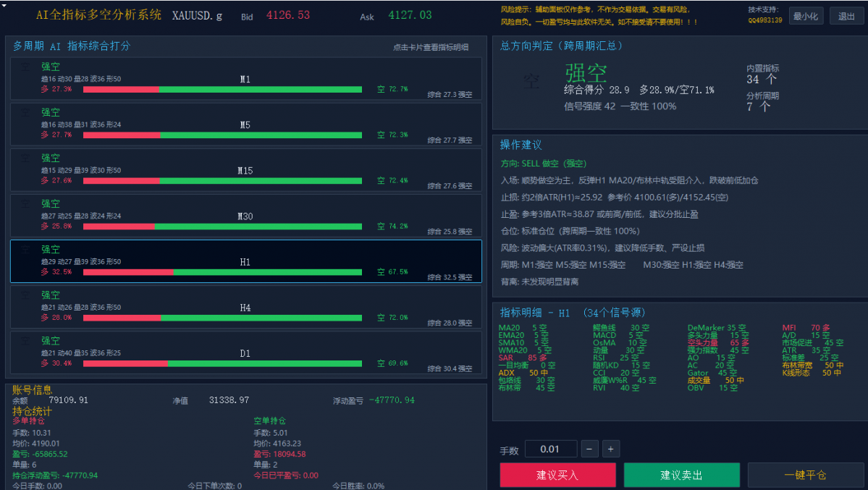Click the large 强空 overall direction verdict
This screenshot has width=868, height=490.
pos(586,72)
